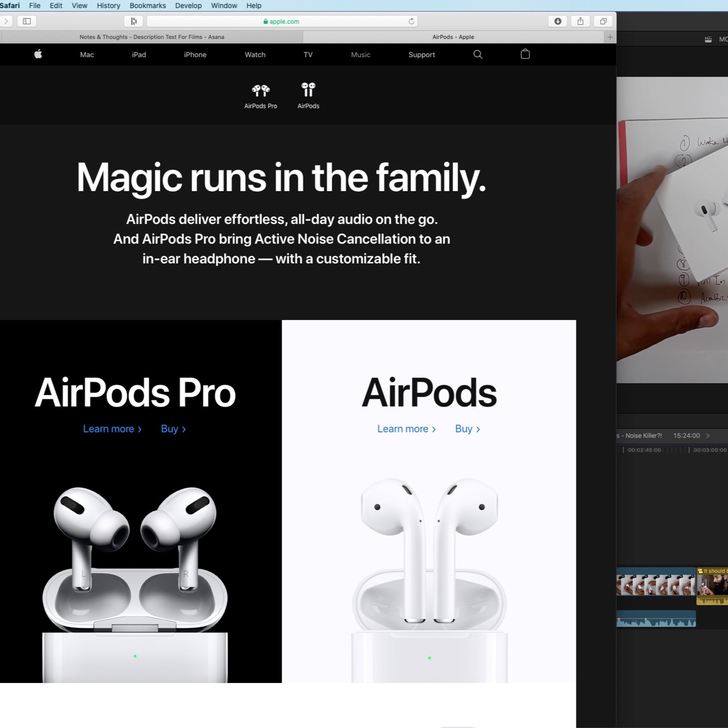Image resolution: width=728 pixels, height=728 pixels.
Task: Select the hand-holding-box video clip in timeline
Action: pyautogui.click(x=656, y=581)
